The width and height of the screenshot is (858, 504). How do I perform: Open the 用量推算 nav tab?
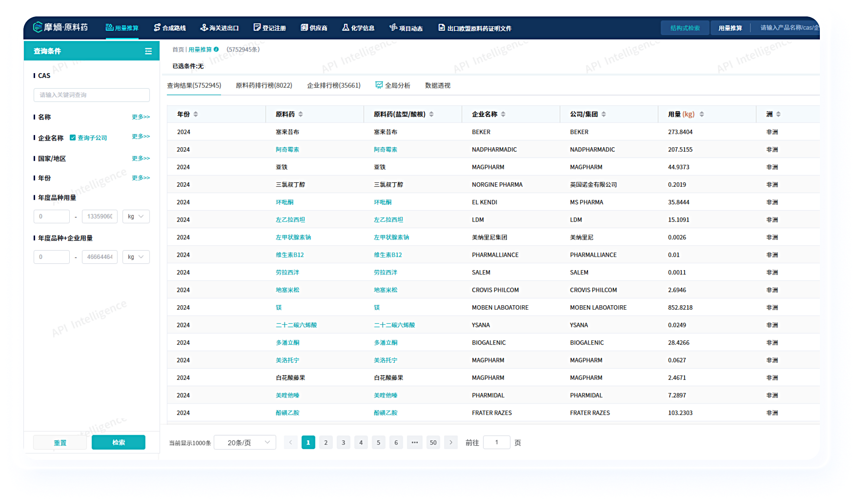(122, 28)
